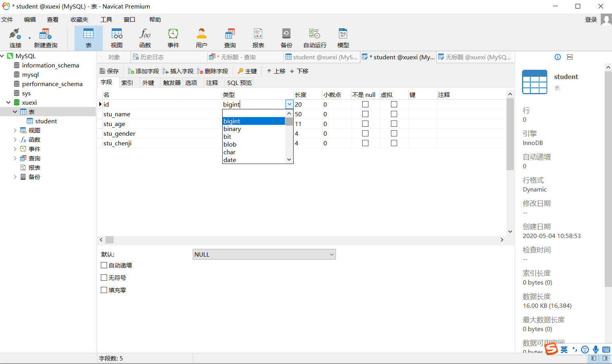The width and height of the screenshot is (612, 364).
Task: Toggle the right pane layout icon in status bar
Action: [x=605, y=359]
